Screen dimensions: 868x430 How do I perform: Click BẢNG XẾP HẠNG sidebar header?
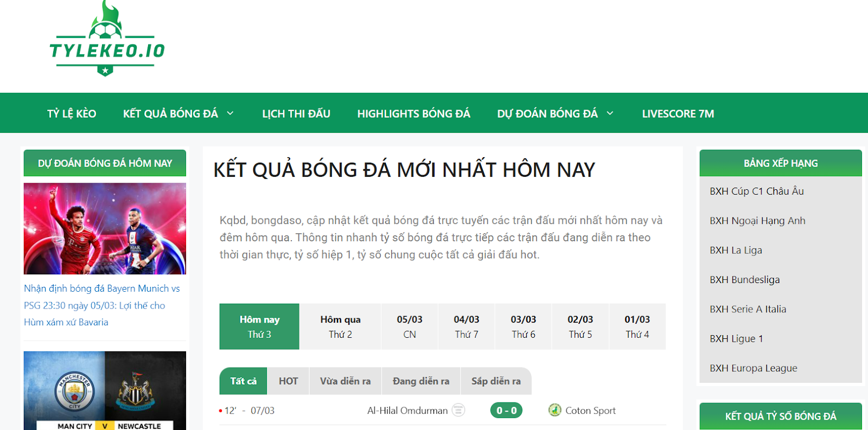coord(781,163)
